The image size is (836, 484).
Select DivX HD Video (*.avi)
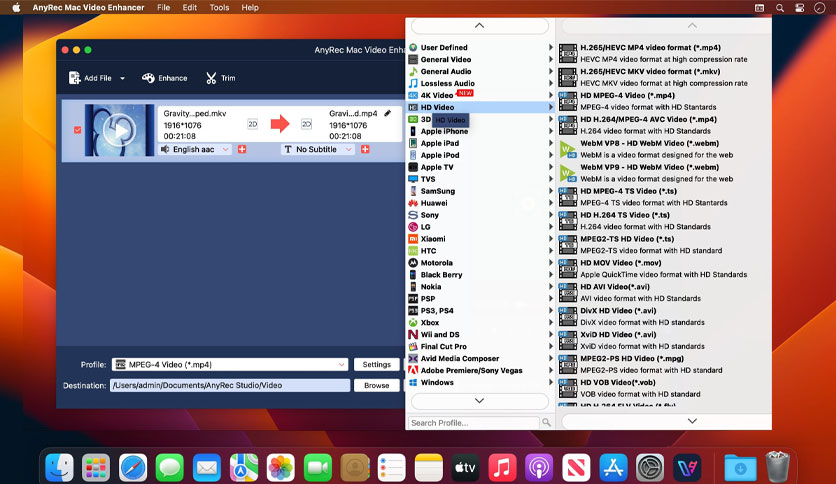click(664, 317)
